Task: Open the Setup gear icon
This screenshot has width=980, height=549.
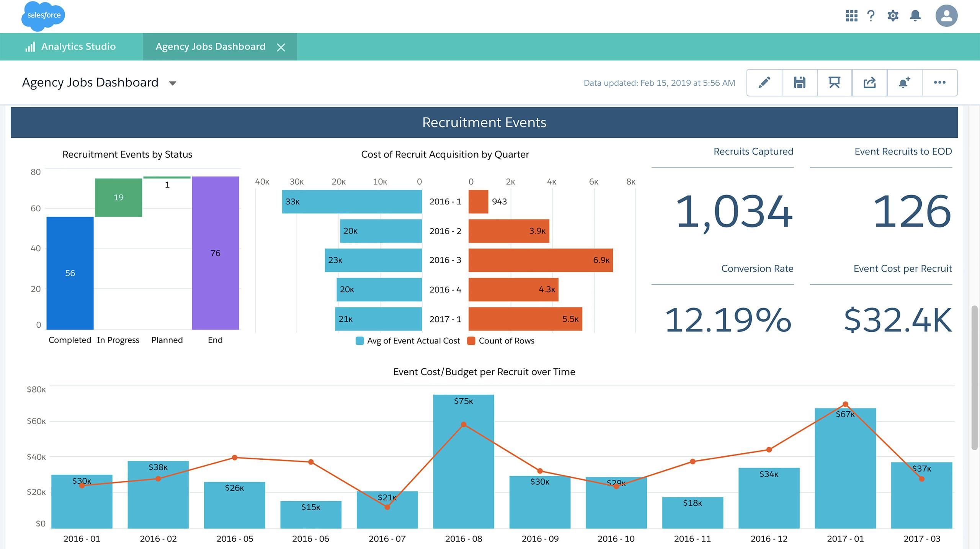Action: tap(893, 16)
